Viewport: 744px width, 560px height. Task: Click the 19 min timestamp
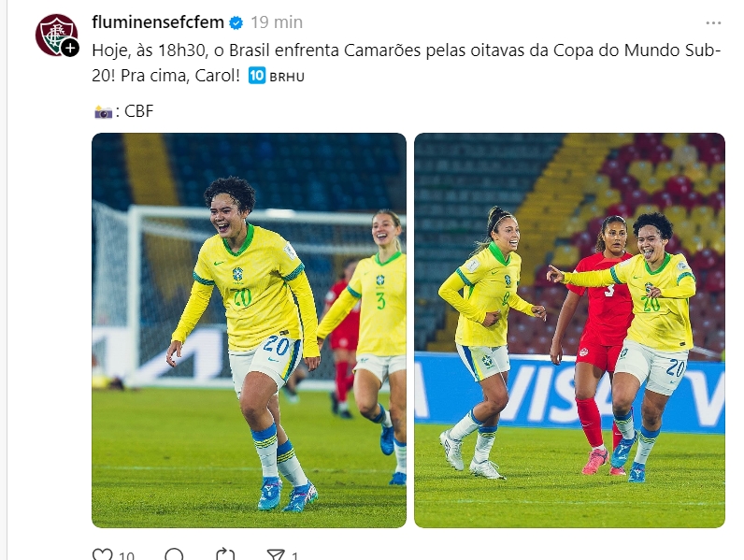pos(277,22)
